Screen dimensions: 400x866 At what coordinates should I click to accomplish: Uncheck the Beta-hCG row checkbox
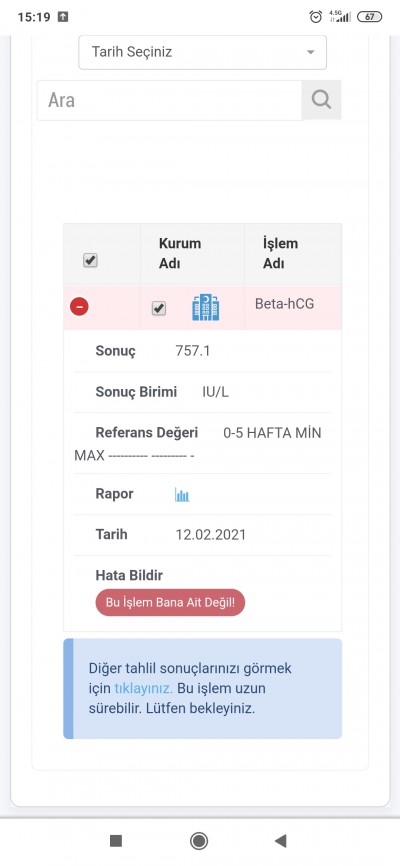159,308
